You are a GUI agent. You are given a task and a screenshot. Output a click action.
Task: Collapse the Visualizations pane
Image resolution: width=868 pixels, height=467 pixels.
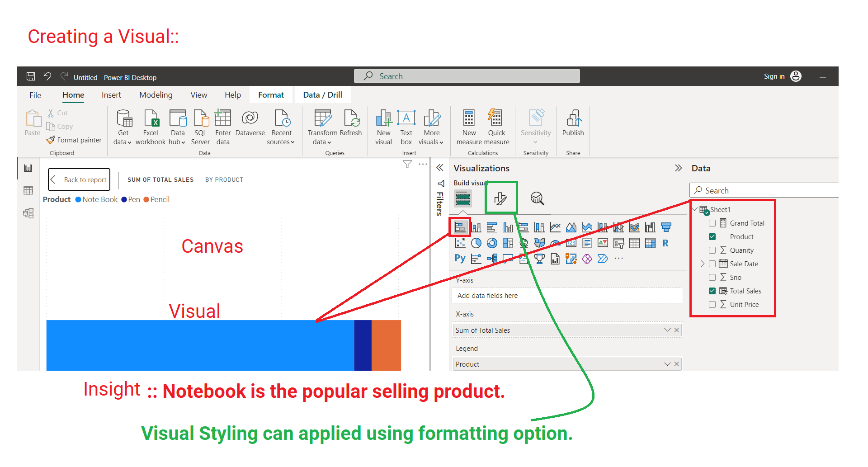coord(678,168)
